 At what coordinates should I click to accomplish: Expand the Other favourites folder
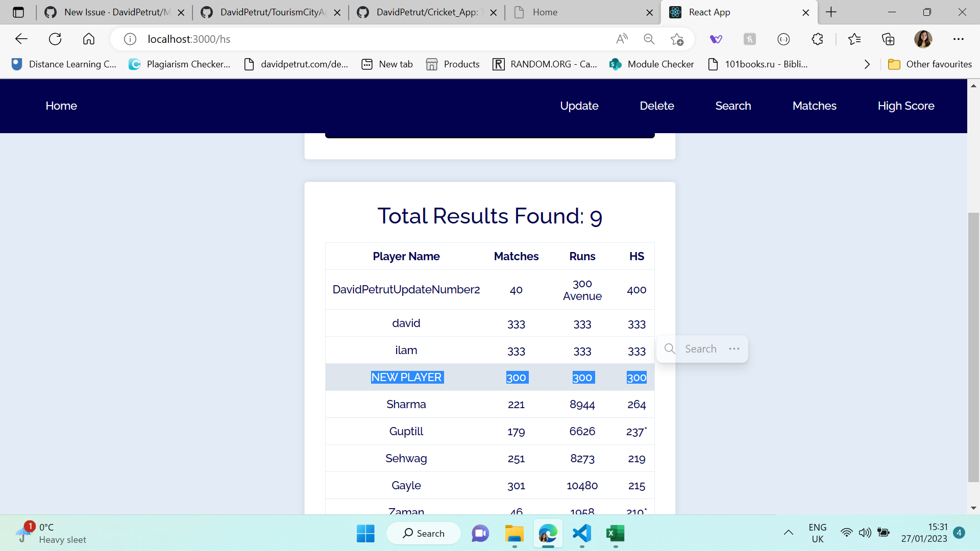[930, 64]
